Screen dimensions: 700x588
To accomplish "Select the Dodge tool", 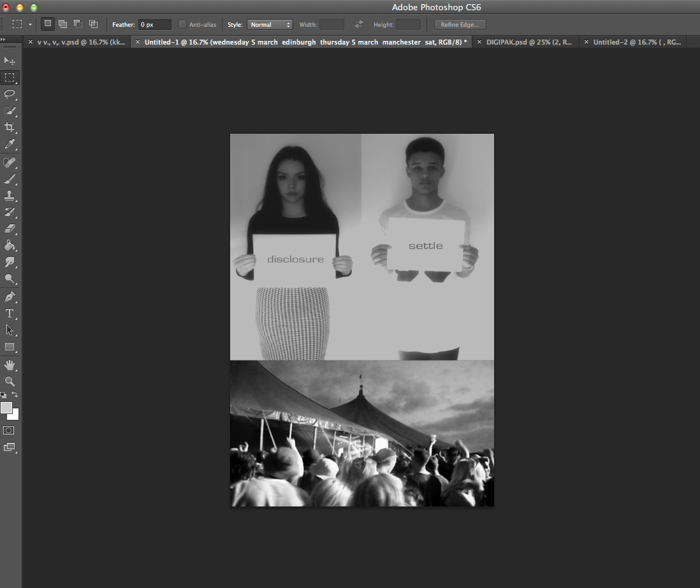I will pyautogui.click(x=10, y=279).
